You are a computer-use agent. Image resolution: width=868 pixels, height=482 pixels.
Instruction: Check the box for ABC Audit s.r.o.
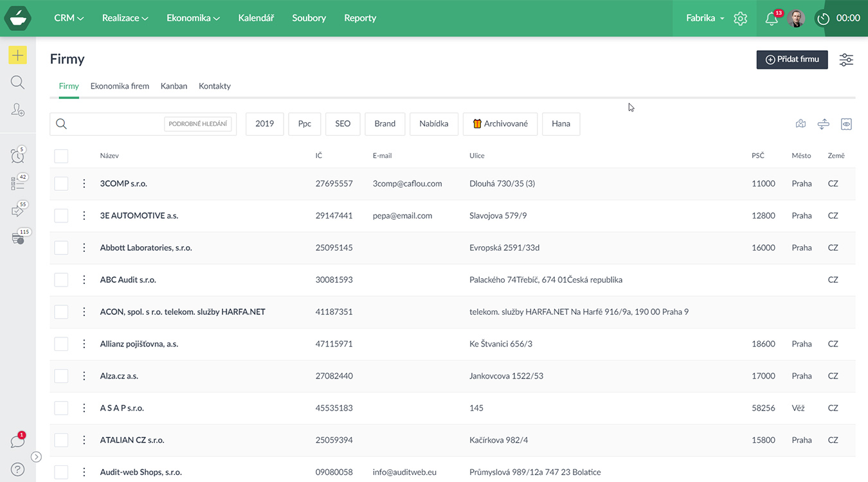(x=61, y=280)
